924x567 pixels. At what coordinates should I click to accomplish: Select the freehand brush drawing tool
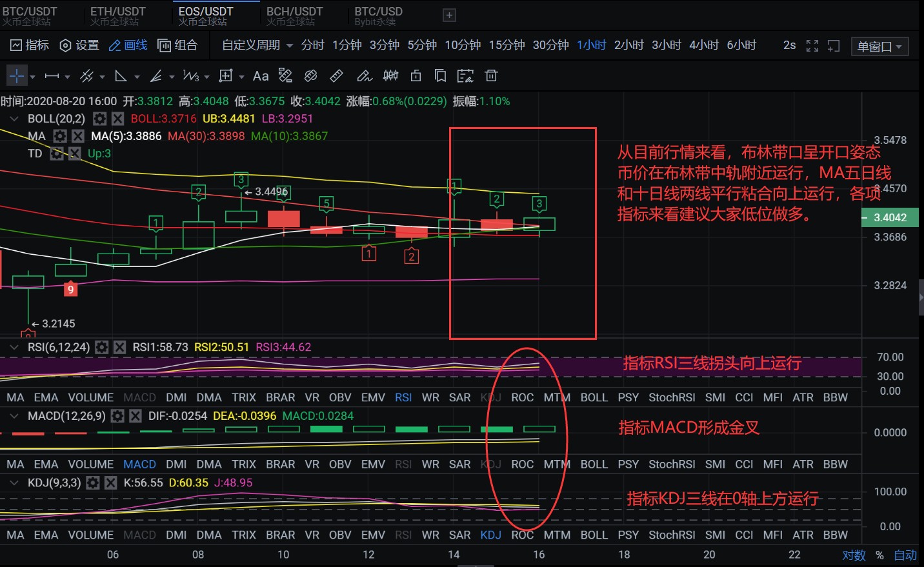point(365,76)
